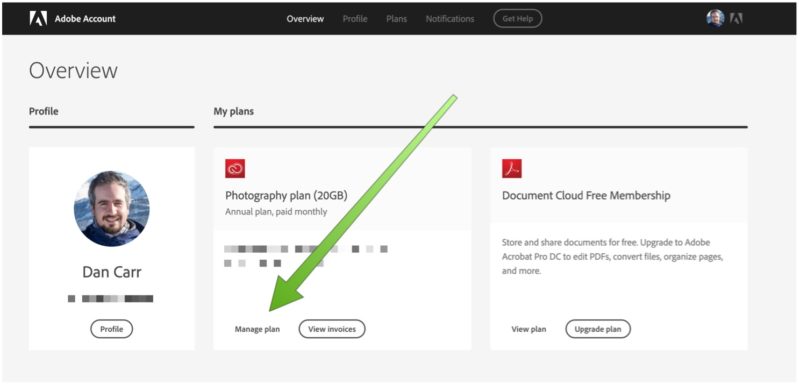Click the Dan Carr name text
Viewport: 800px width, 385px height.
coord(112,272)
